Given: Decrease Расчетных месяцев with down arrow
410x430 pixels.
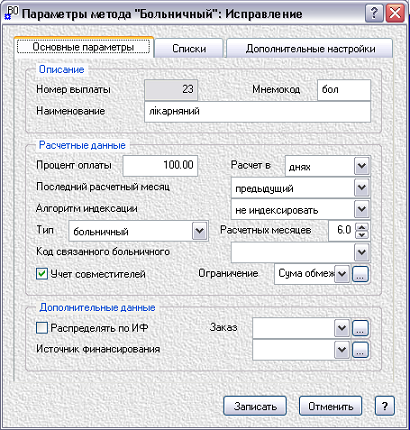Looking at the screenshot, I should (362, 234).
